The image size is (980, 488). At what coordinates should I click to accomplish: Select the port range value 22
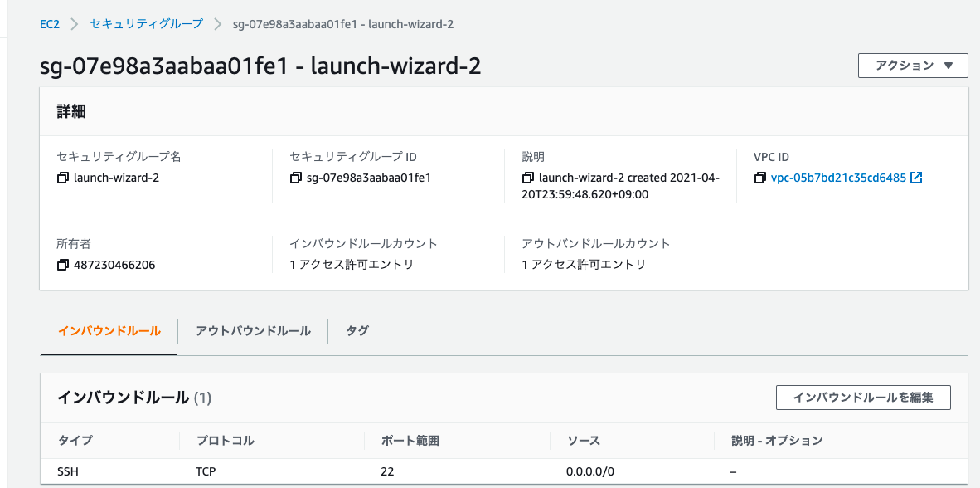(x=387, y=471)
